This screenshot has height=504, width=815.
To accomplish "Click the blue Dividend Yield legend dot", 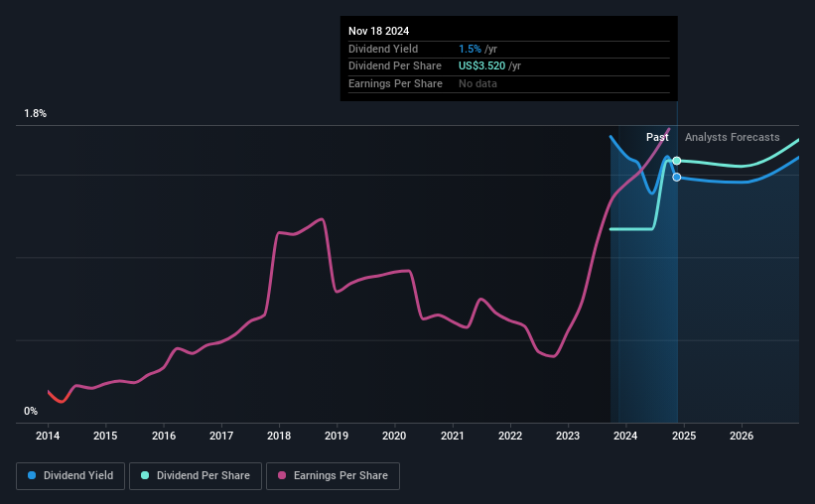I will (32, 475).
